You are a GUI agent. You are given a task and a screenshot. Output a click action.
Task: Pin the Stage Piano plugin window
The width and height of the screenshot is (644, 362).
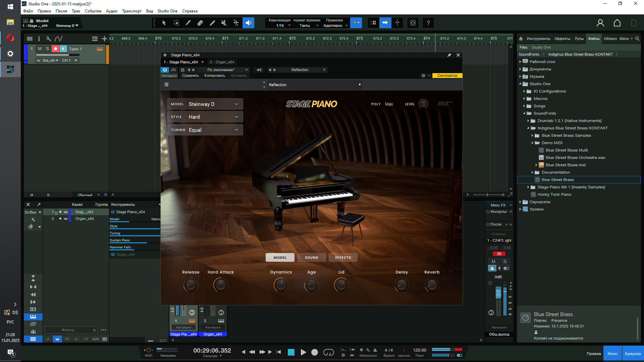pyautogui.click(x=449, y=55)
